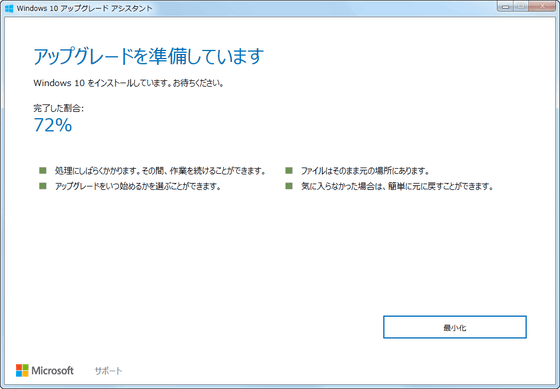Minimize the window from the title bar

505,6
